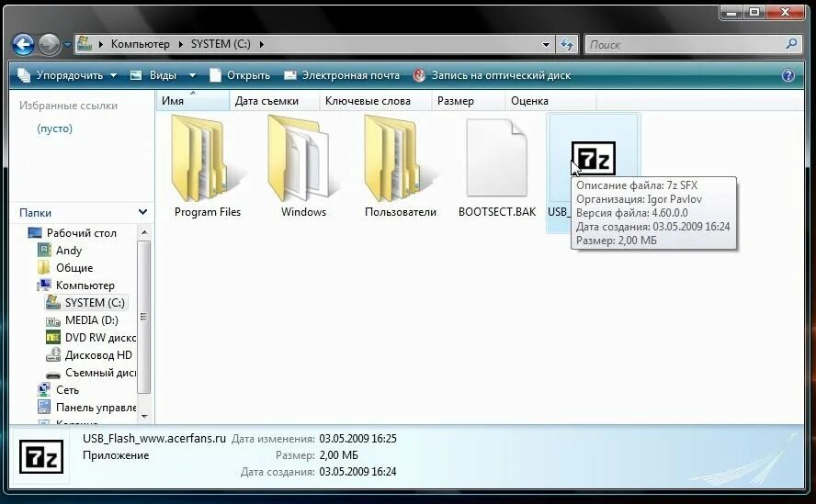Click the USB_Flash_www.acerfans.ru file name in details pane

pyautogui.click(x=154, y=439)
